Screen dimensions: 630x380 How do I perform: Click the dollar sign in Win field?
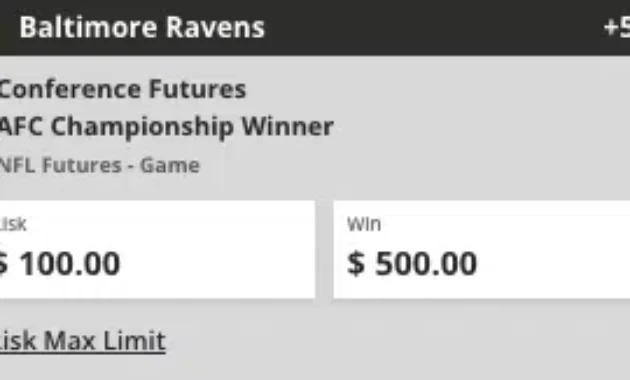point(356,264)
